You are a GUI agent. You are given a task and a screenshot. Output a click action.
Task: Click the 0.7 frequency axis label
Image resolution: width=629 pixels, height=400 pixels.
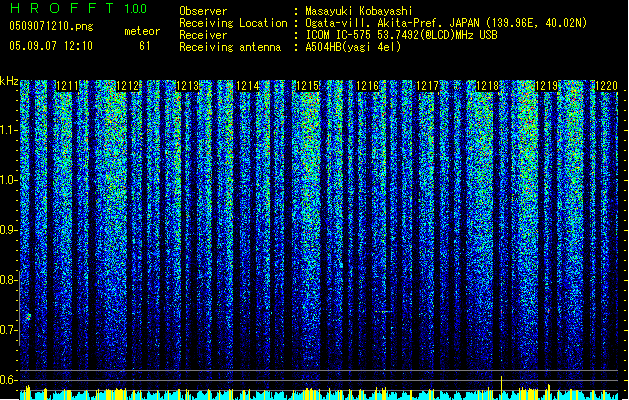click(x=9, y=330)
